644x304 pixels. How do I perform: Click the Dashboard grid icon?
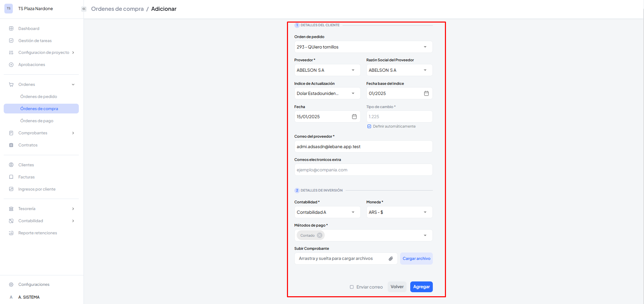[x=11, y=29]
